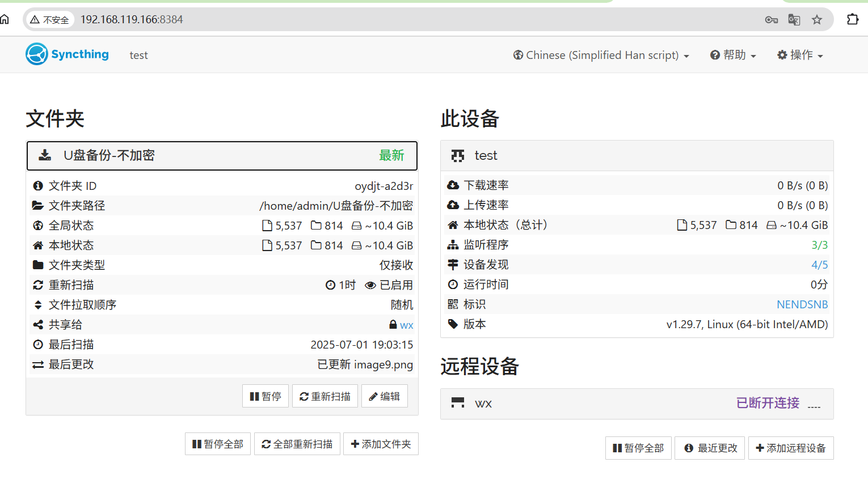Collapse the U盘备份-不加密 folder panel

point(222,155)
